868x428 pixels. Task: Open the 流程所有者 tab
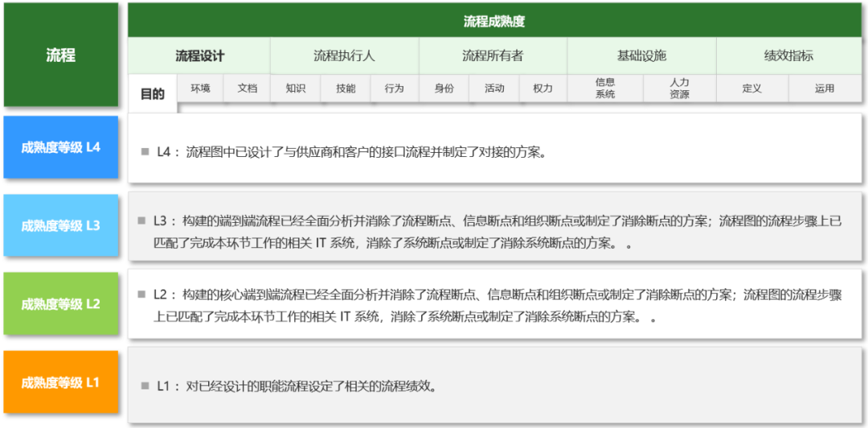pyautogui.click(x=492, y=56)
